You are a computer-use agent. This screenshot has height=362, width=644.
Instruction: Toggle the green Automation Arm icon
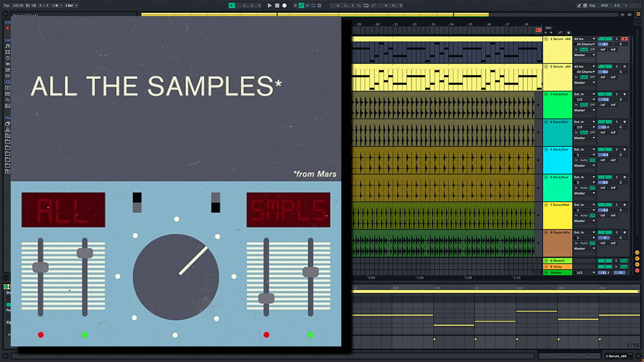(302, 5)
